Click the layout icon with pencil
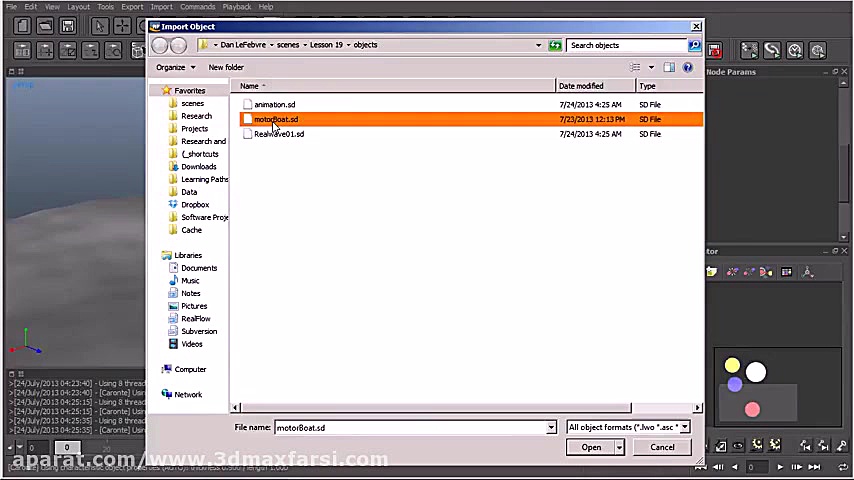This screenshot has width=854, height=480. pyautogui.click(x=68, y=51)
